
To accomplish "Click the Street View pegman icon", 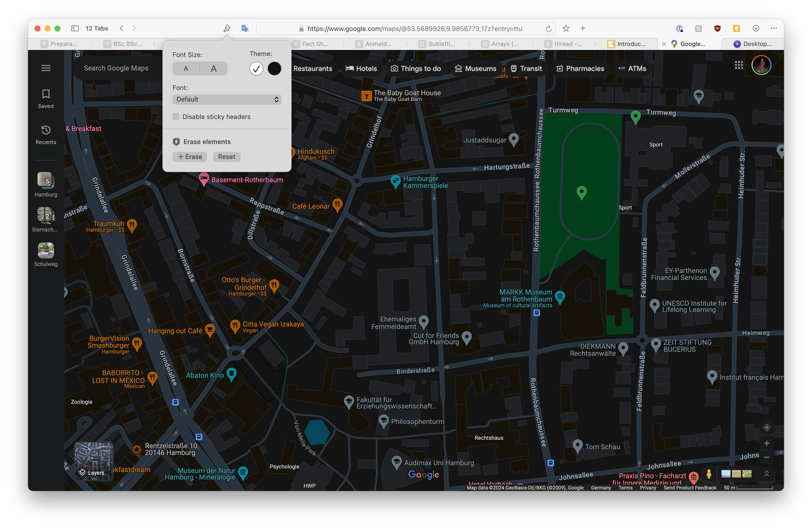I will (x=708, y=474).
